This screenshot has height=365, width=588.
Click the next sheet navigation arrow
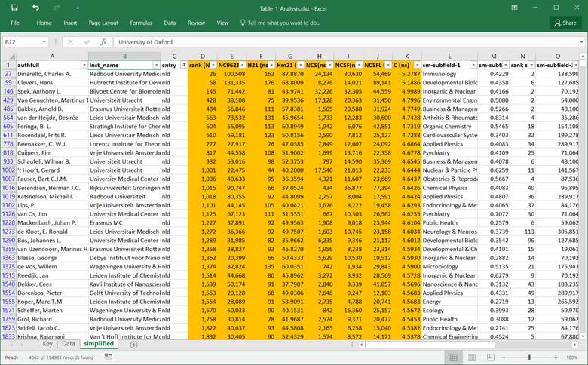[x=23, y=345]
